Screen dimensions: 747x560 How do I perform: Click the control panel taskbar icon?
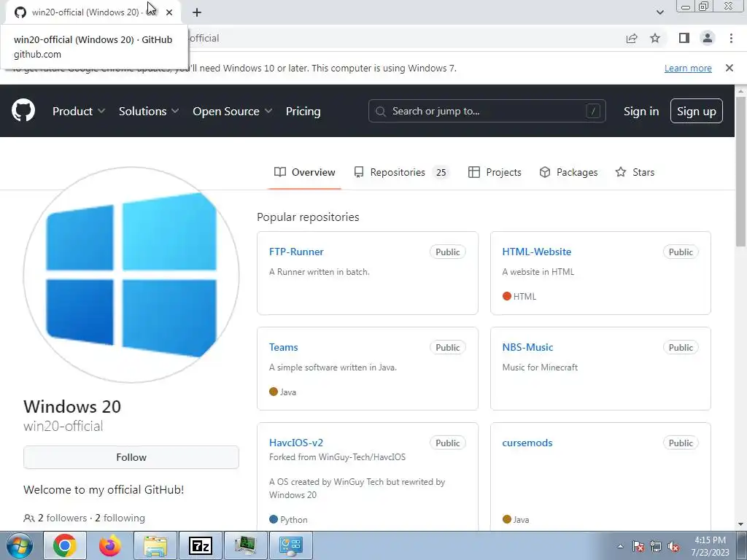pyautogui.click(x=291, y=545)
